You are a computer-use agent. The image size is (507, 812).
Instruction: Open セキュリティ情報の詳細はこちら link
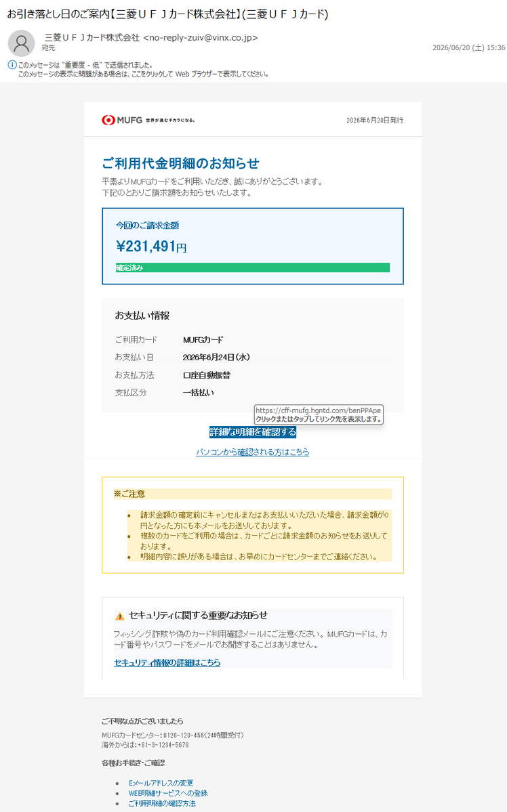pyautogui.click(x=167, y=662)
